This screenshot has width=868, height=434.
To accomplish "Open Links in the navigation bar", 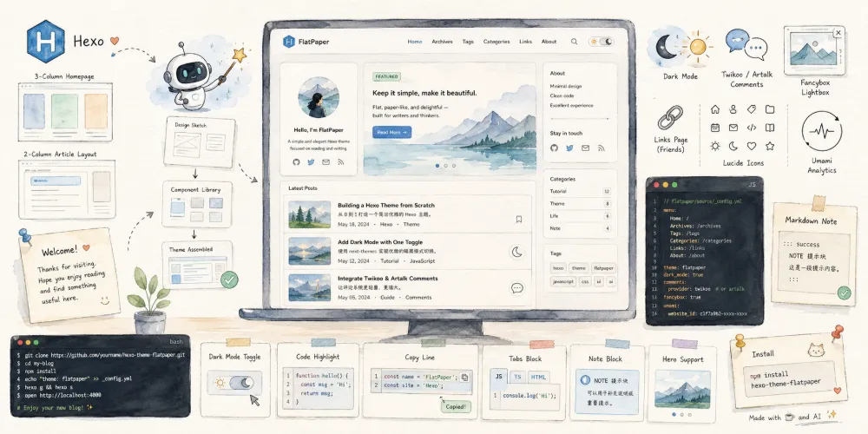I will [525, 42].
